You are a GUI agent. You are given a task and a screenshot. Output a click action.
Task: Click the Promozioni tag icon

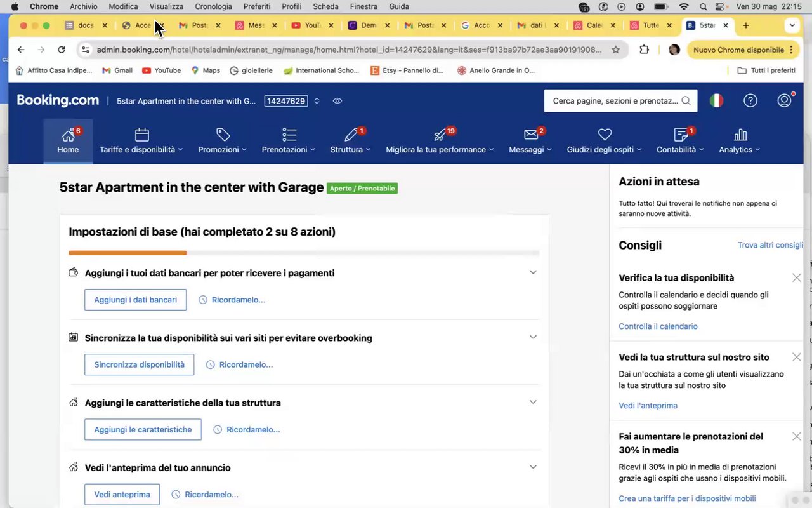223,135
